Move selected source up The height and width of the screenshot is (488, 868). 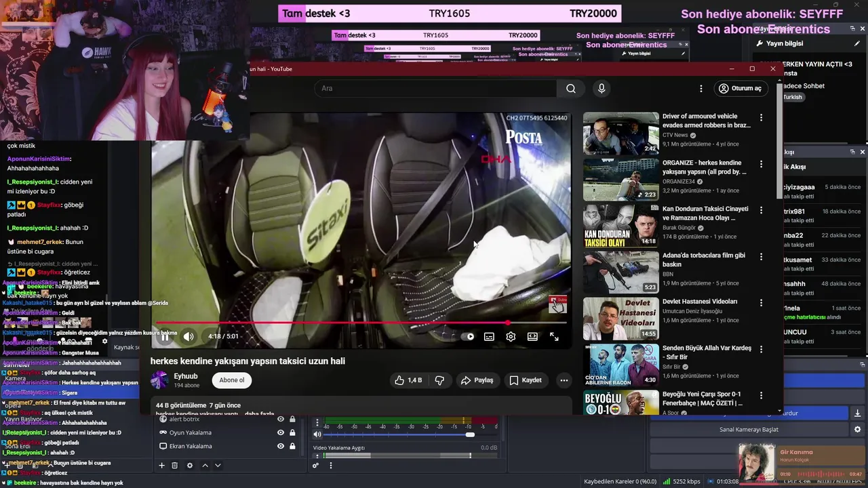(205, 466)
